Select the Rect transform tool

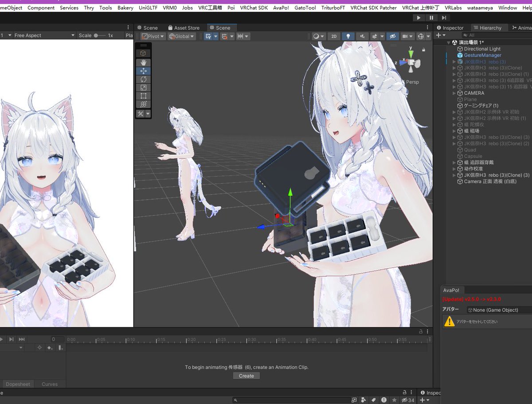(143, 96)
